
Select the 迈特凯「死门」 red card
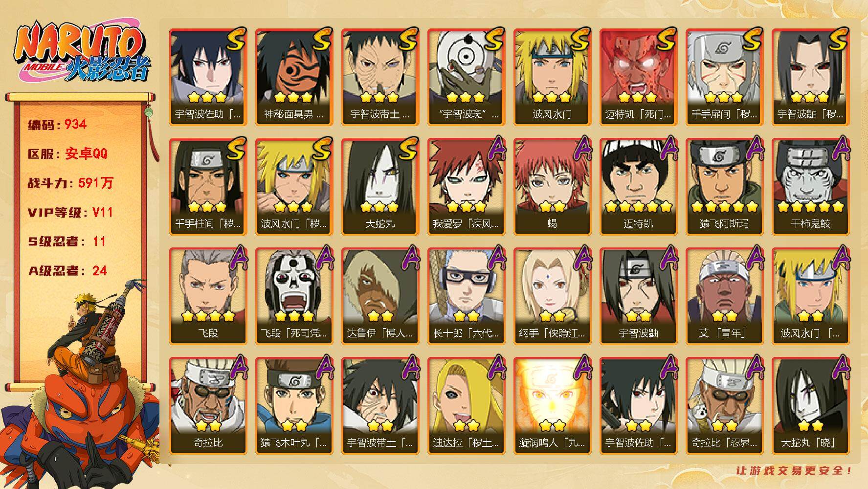[x=639, y=77]
